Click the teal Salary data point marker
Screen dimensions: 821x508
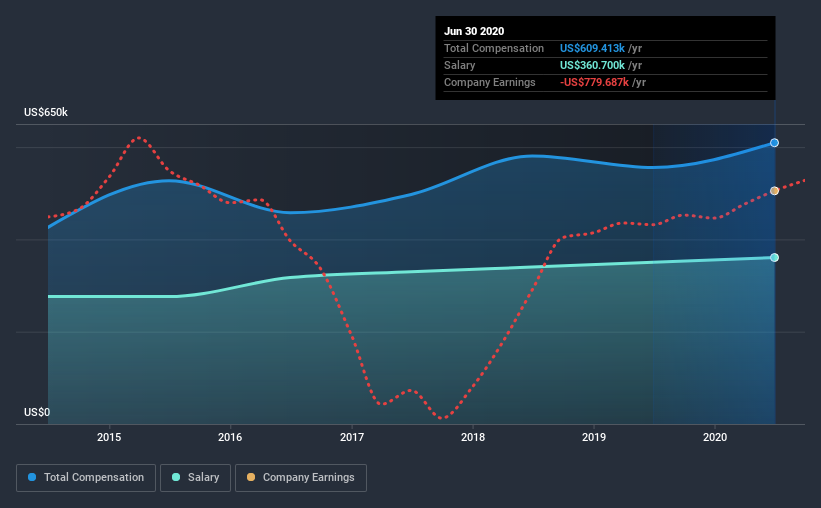point(774,258)
